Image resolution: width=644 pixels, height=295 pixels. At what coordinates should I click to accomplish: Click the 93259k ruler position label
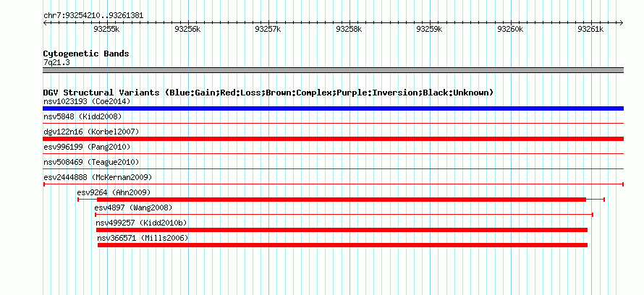point(429,29)
